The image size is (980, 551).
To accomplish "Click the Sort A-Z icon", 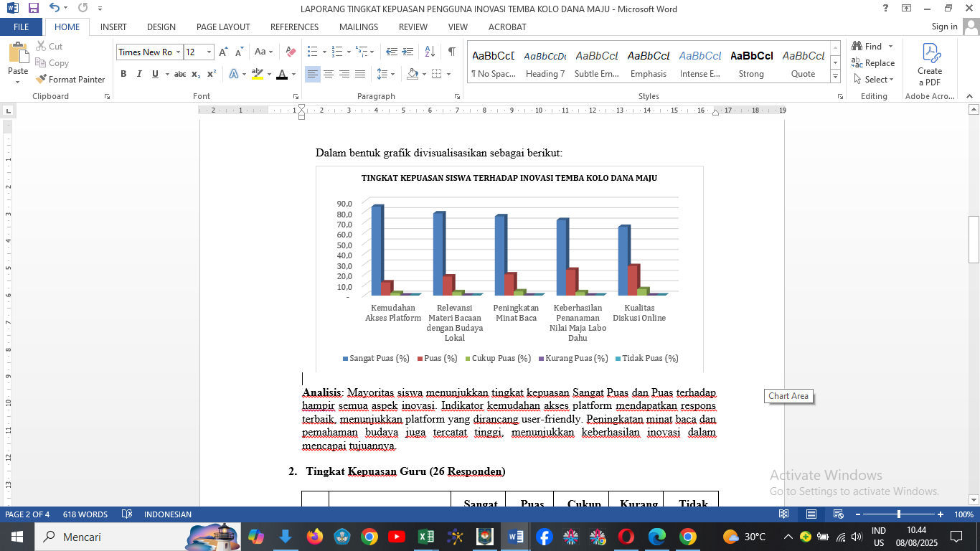I will coord(430,52).
